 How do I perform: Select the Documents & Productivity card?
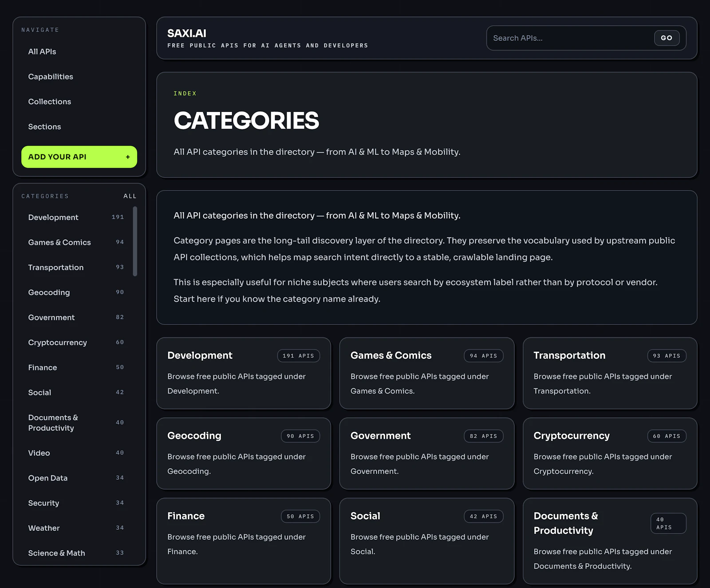(x=610, y=541)
